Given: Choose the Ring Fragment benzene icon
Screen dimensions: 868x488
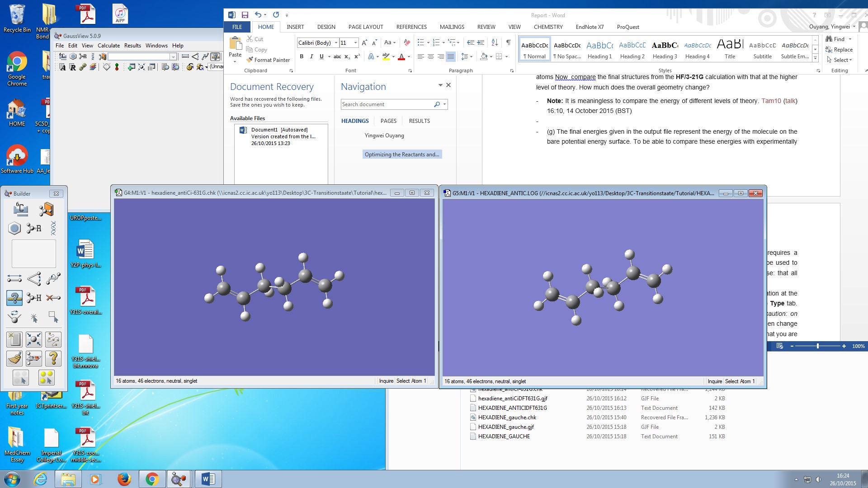Looking at the screenshot, I should coord(14,228).
